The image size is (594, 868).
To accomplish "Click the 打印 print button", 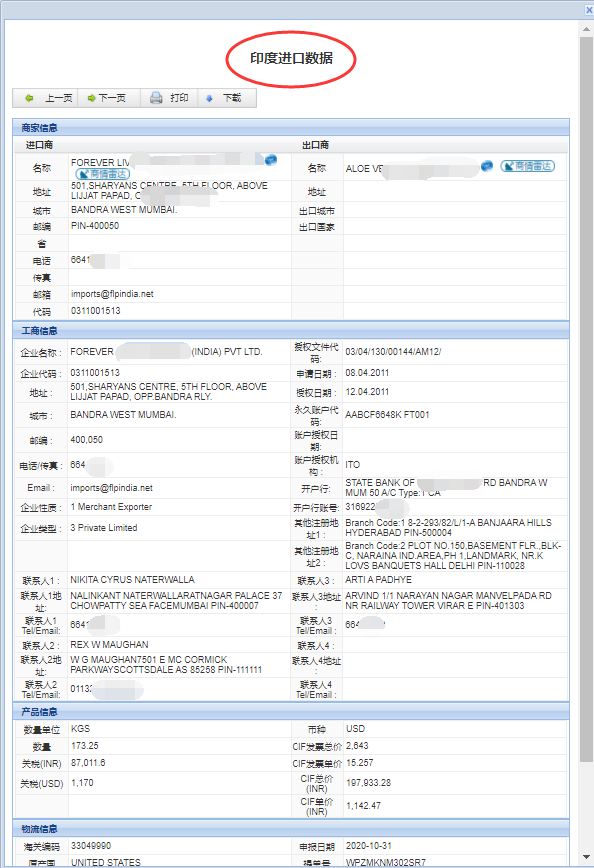I will pyautogui.click(x=169, y=98).
